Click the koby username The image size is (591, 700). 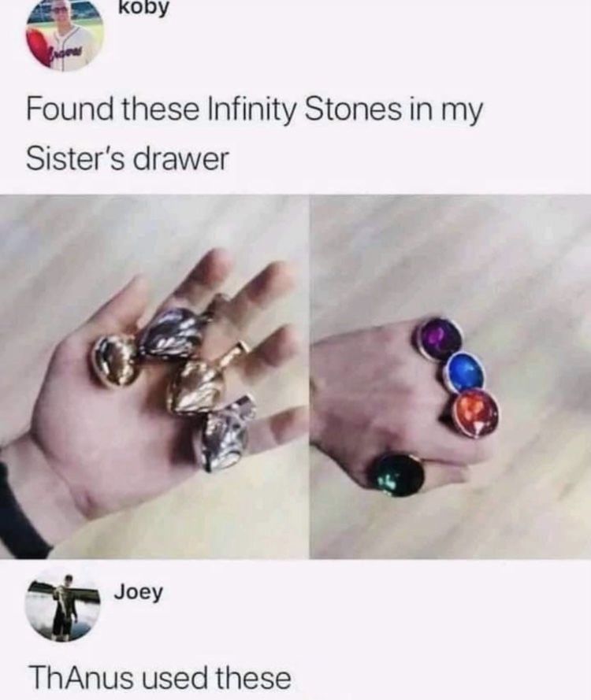pyautogui.click(x=144, y=8)
